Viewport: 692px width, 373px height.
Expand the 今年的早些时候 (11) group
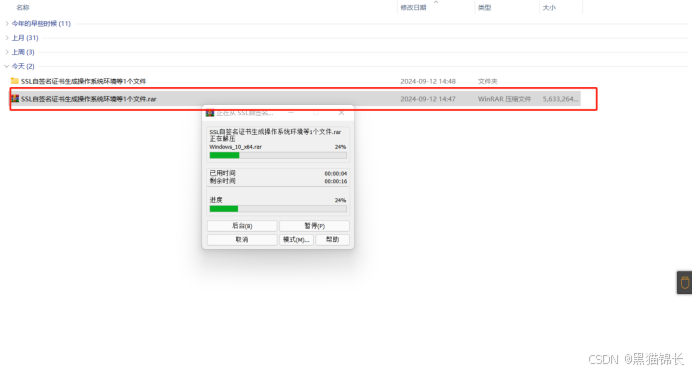pyautogui.click(x=7, y=23)
